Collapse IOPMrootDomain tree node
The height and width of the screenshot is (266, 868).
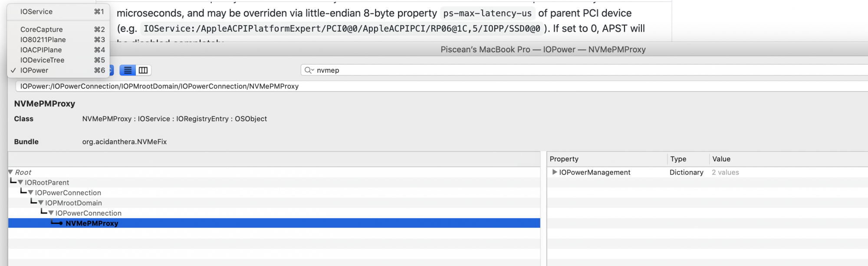(41, 203)
